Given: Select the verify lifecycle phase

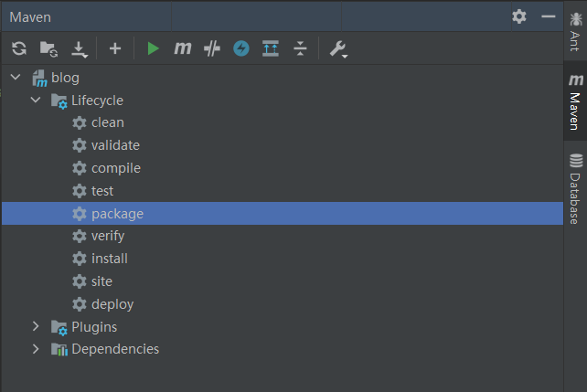Looking at the screenshot, I should [x=108, y=236].
